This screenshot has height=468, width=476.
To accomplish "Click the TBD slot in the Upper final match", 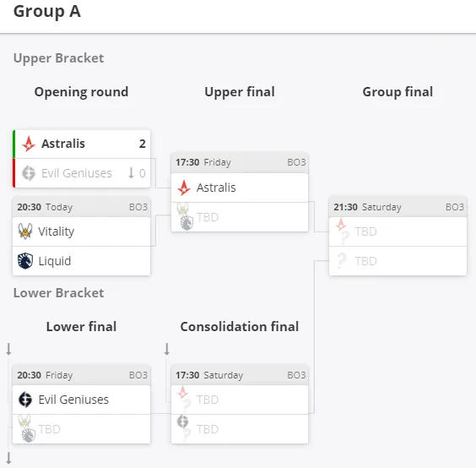I will click(x=240, y=217).
